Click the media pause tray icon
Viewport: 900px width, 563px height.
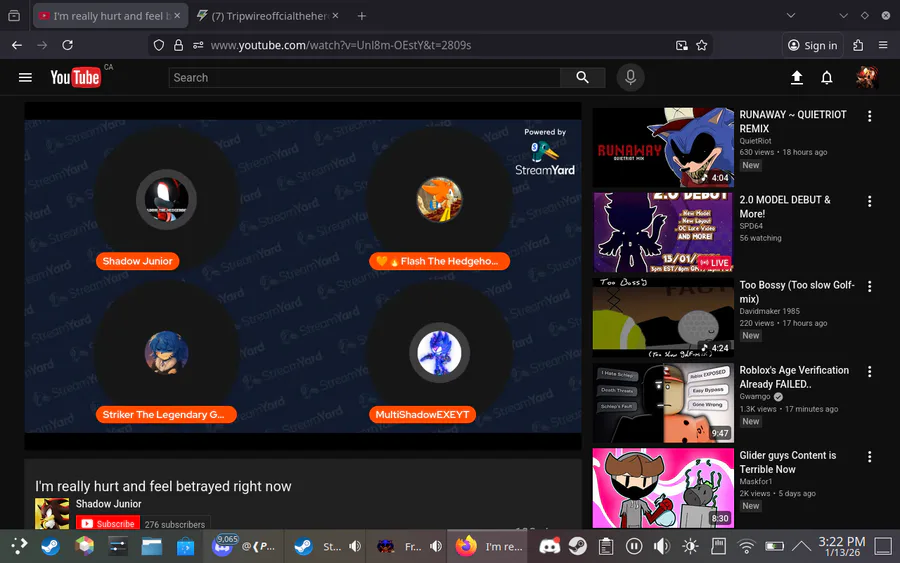point(634,546)
